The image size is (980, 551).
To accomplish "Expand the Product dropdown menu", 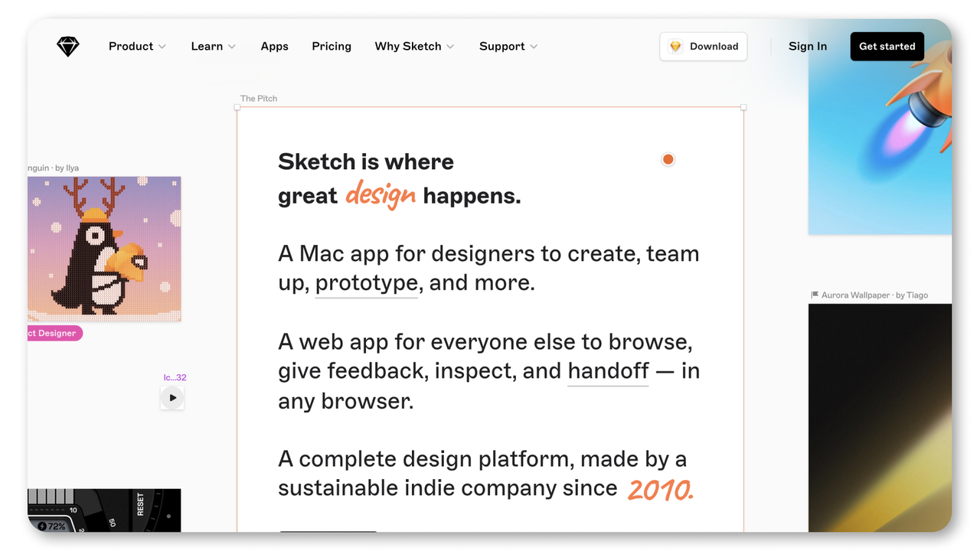I will click(x=137, y=47).
